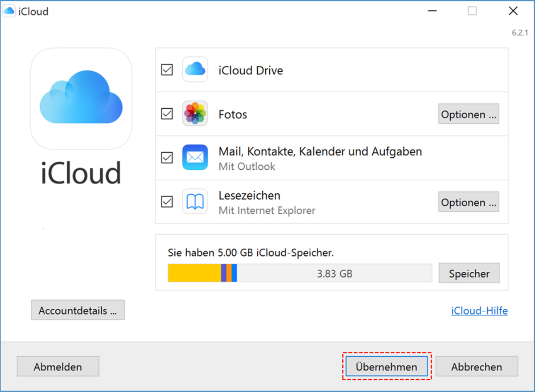The width and height of the screenshot is (535, 392).
Task: Toggle the Fotos checkbox
Action: pos(167,114)
